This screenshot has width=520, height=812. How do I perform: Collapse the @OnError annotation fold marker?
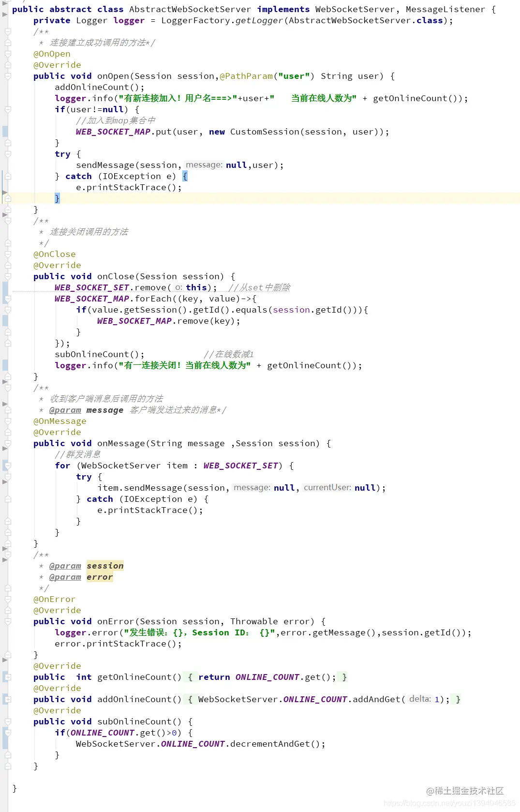tap(8, 599)
